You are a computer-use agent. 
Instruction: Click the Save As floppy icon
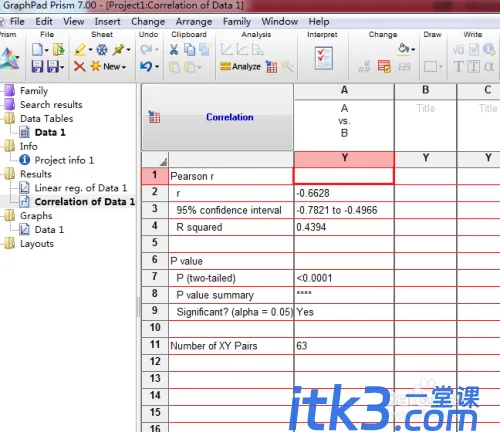point(53,66)
